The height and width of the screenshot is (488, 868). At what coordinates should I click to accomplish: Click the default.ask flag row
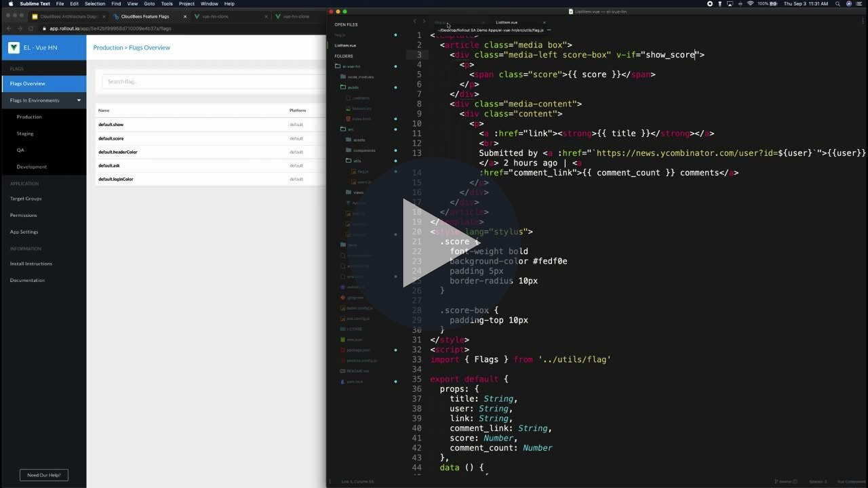point(210,165)
